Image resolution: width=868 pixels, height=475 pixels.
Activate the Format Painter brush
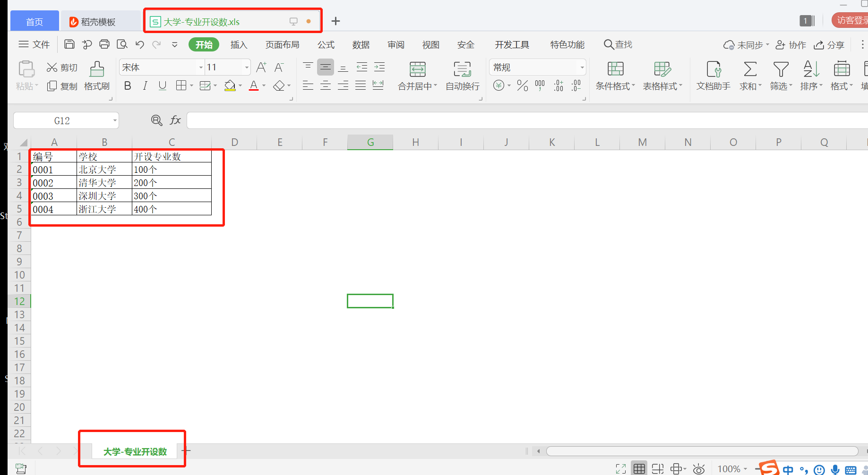[97, 69]
